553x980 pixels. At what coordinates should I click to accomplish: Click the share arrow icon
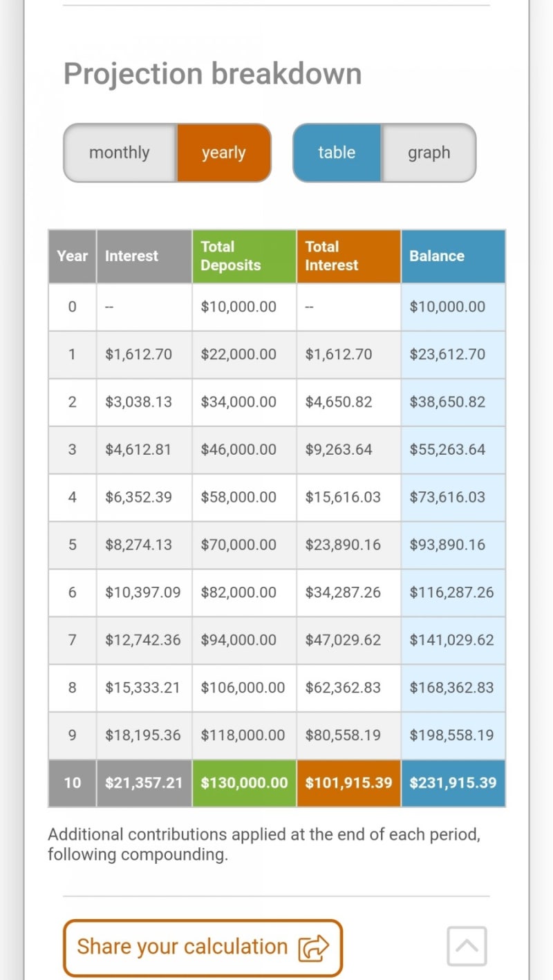pos(313,948)
